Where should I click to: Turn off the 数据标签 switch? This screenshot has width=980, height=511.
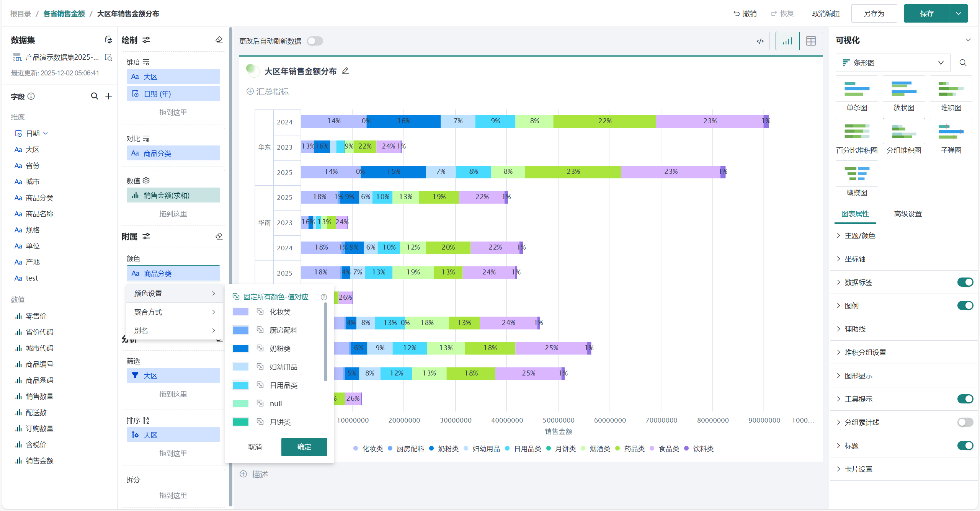pos(965,282)
